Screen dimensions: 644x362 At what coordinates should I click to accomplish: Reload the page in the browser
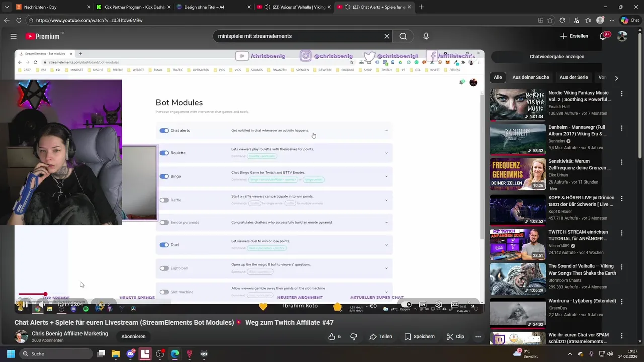(x=19, y=20)
